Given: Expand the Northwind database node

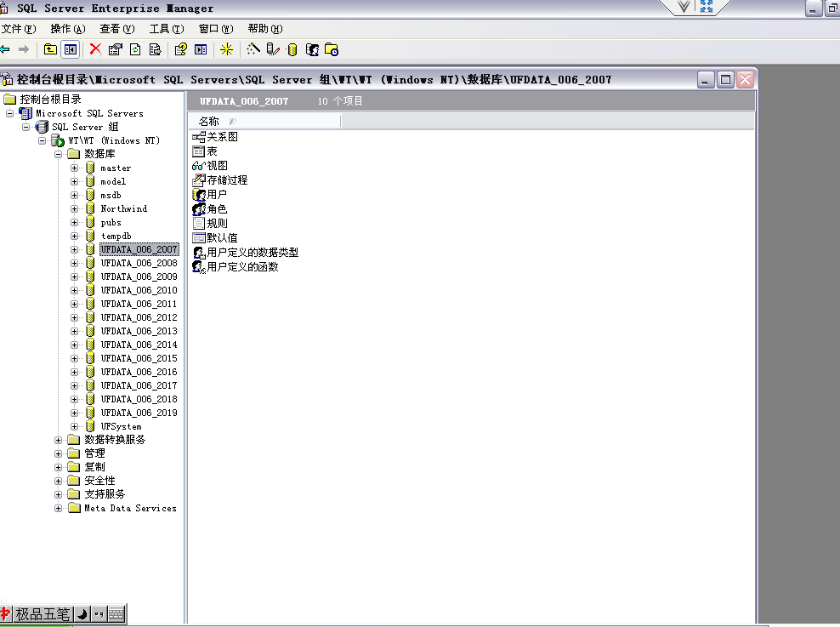Looking at the screenshot, I should 75,209.
